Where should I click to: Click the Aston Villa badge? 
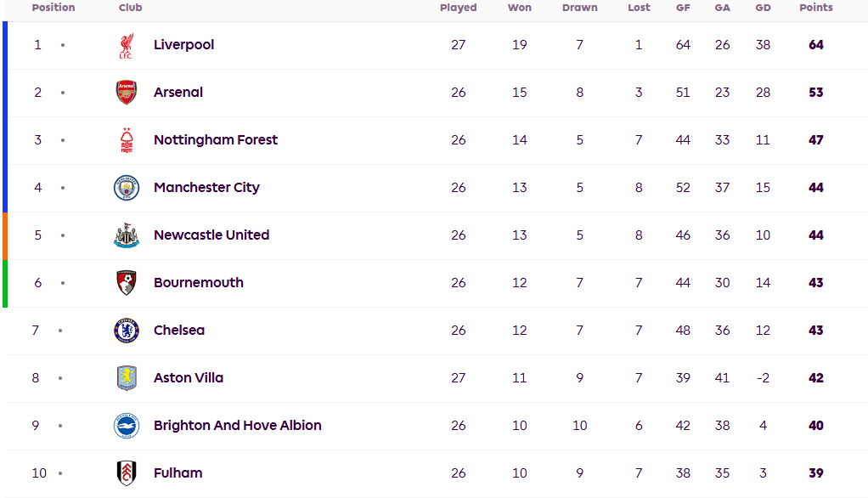click(x=126, y=378)
